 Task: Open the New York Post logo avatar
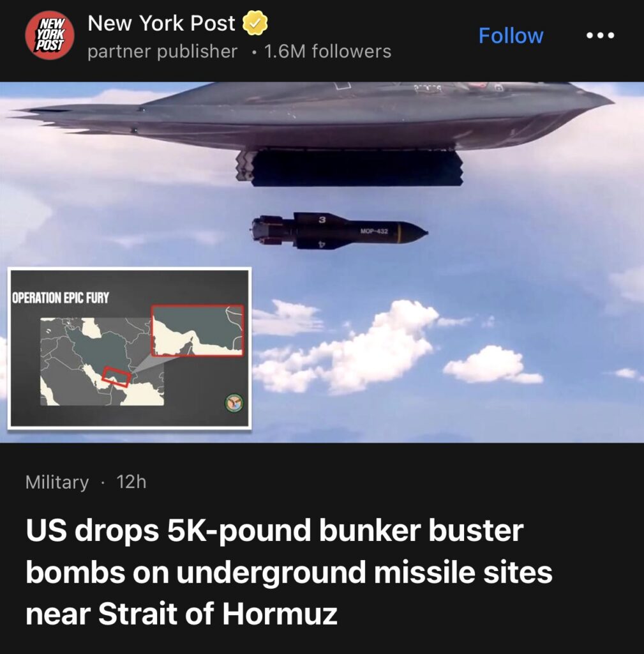click(x=50, y=35)
